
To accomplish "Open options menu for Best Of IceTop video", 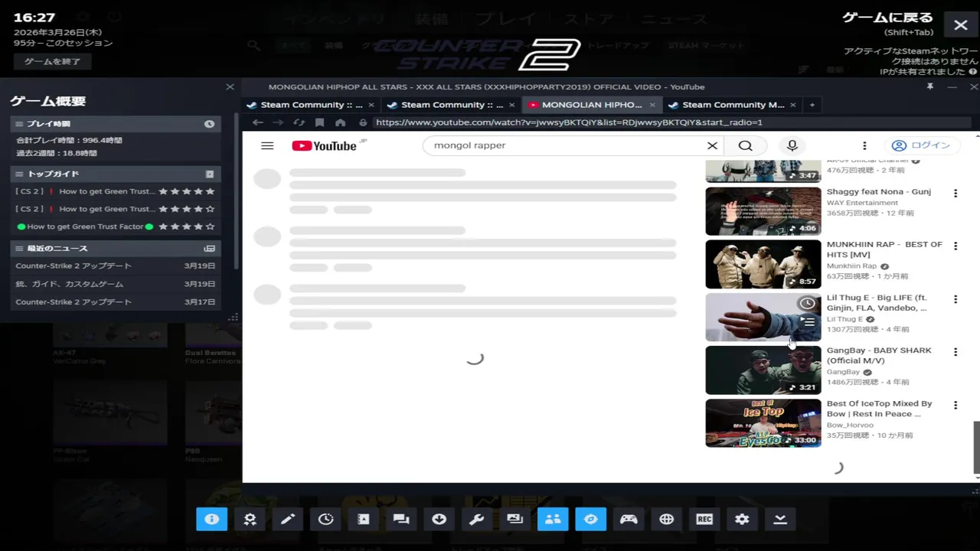I will (x=955, y=405).
